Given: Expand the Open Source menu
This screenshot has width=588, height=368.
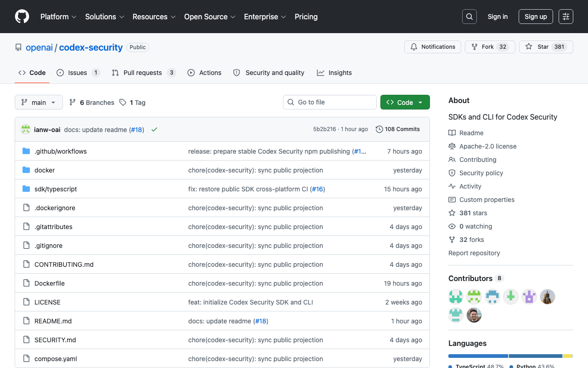Looking at the screenshot, I should point(210,17).
